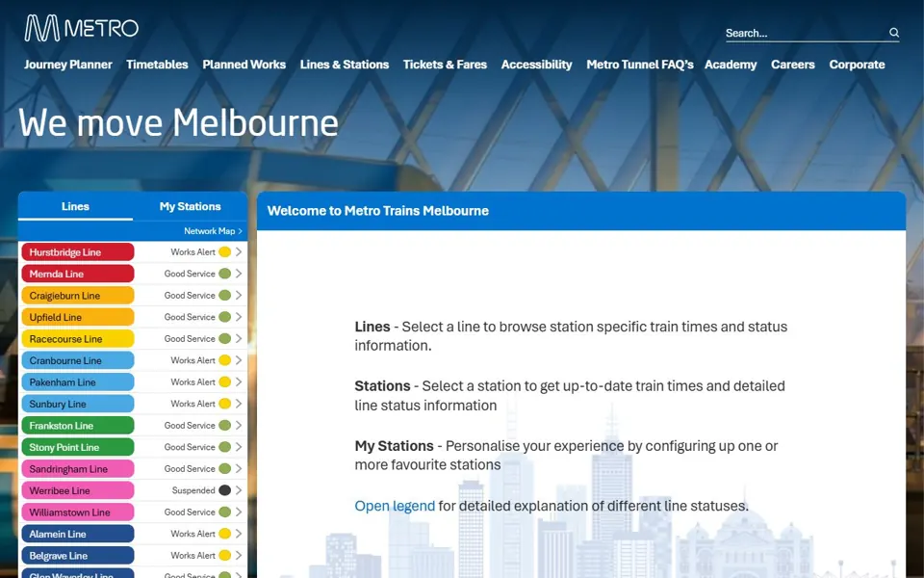
Task: Expand the Werribee Line row chevron
Action: pyautogui.click(x=239, y=490)
